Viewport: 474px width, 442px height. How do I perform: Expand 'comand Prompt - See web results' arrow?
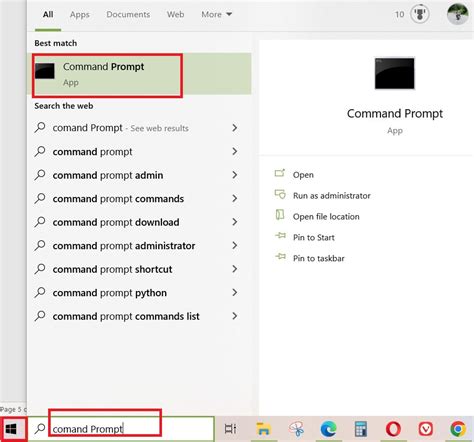[235, 128]
